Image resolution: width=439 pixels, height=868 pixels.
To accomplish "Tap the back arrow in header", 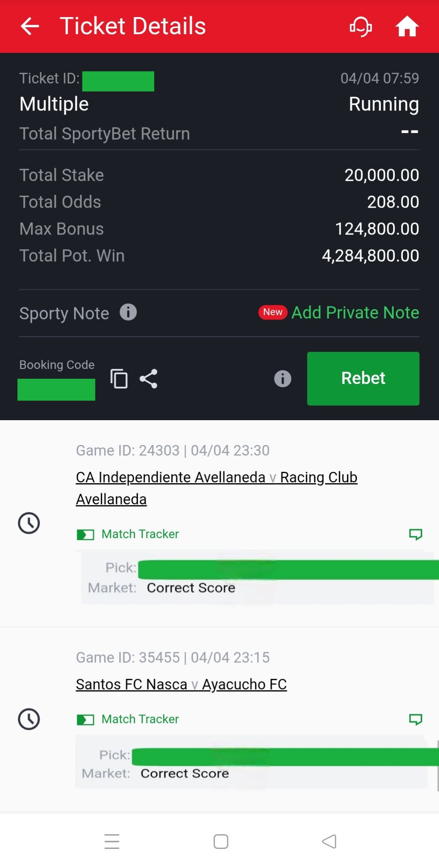I will pos(30,26).
